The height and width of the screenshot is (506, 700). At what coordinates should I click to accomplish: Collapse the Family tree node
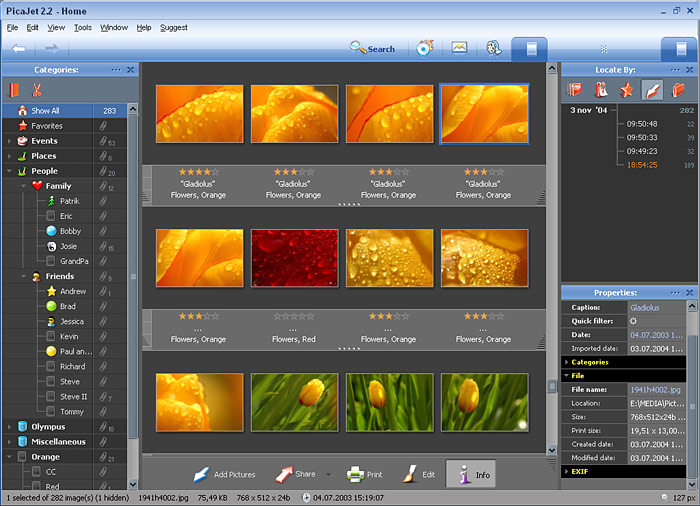tap(23, 186)
